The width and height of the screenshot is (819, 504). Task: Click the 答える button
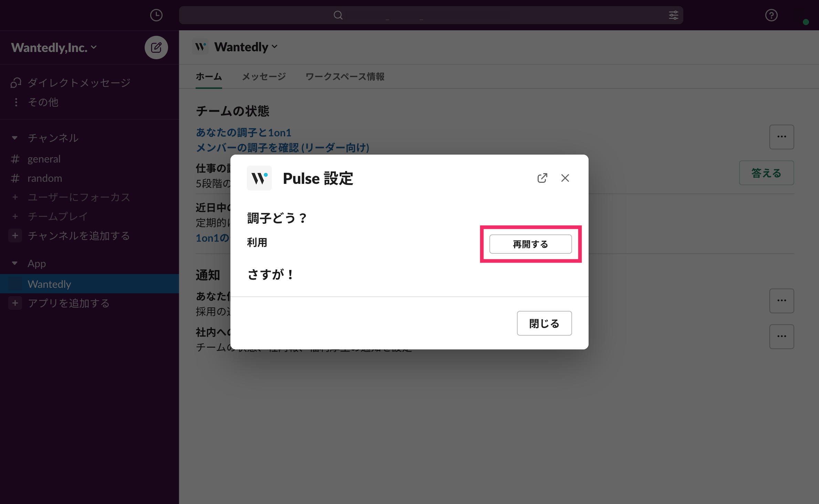point(767,173)
